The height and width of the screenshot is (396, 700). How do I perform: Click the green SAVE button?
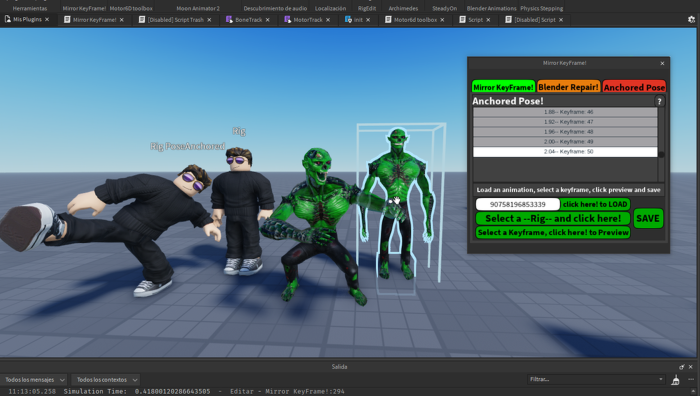click(x=648, y=218)
